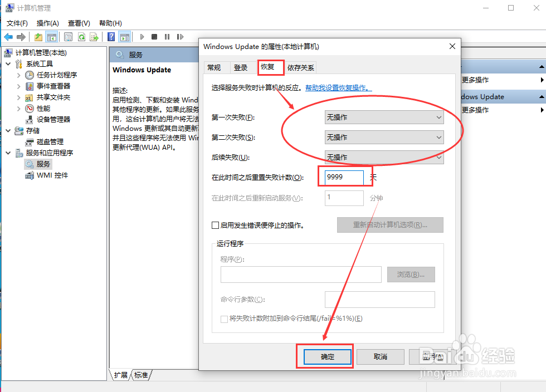Open the 操作(A) menu

[48, 23]
